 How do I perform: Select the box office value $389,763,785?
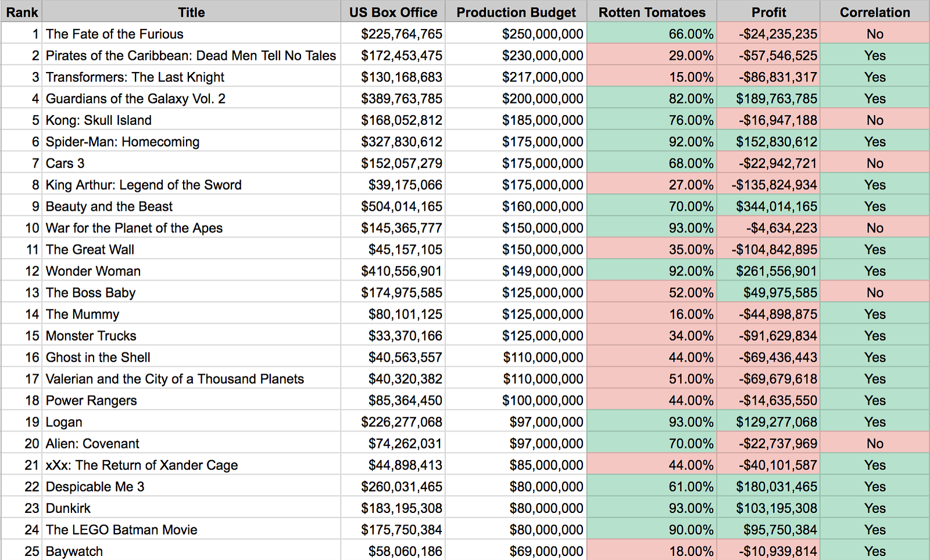click(393, 98)
